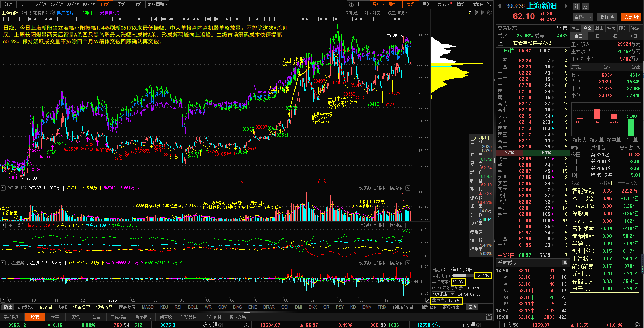
Task: Click 换指标 for the 资金趋势 panel
Action: pos(396,263)
